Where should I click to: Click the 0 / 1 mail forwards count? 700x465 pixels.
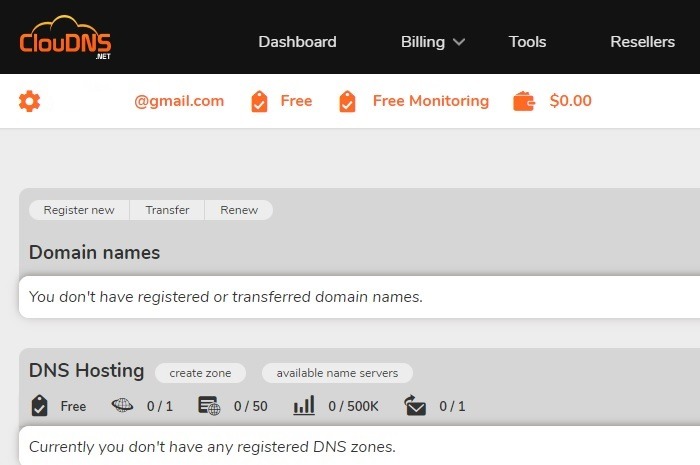pyautogui.click(x=452, y=406)
